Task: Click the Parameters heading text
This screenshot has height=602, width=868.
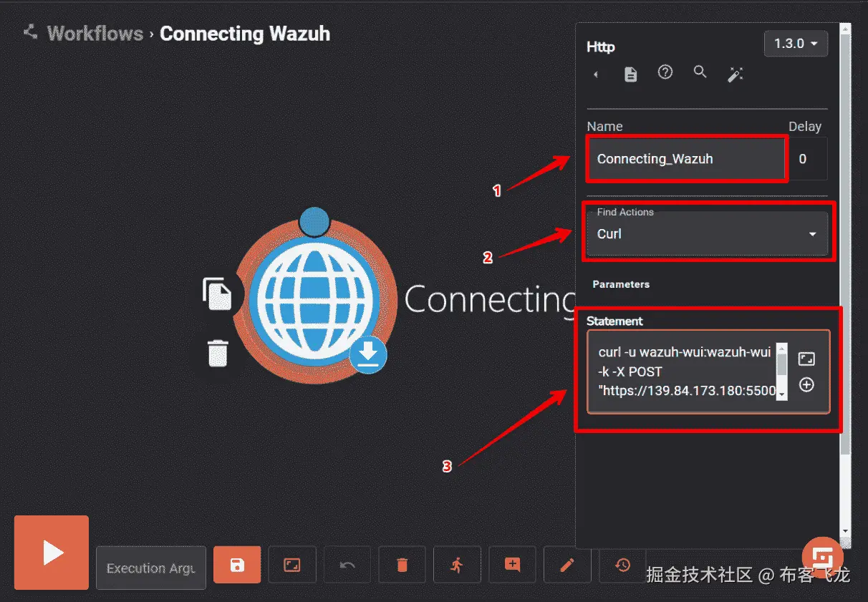Action: click(621, 284)
